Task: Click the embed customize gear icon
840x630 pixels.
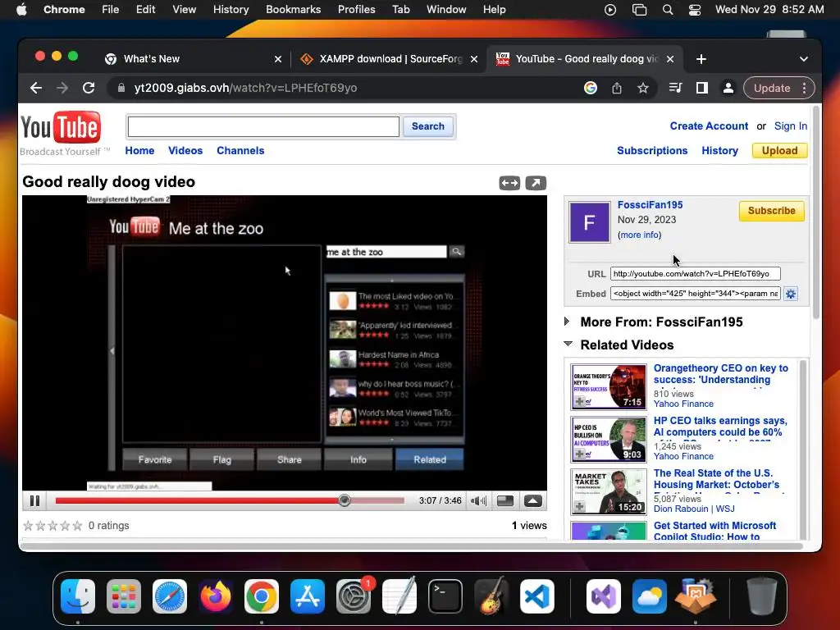Action: click(x=791, y=294)
